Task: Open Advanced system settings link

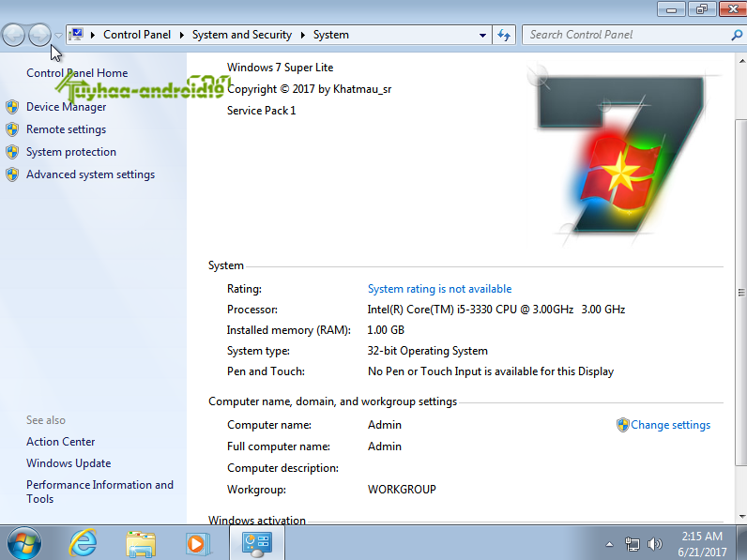Action: (x=90, y=174)
